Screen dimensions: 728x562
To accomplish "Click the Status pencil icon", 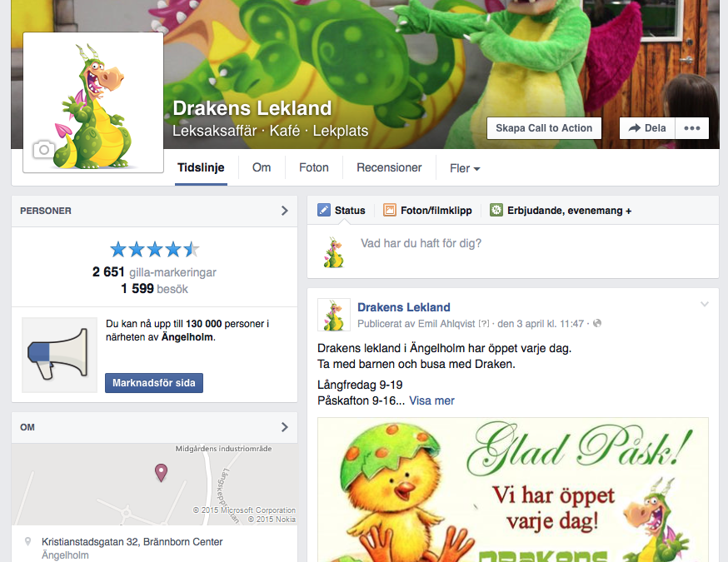I will pyautogui.click(x=324, y=210).
